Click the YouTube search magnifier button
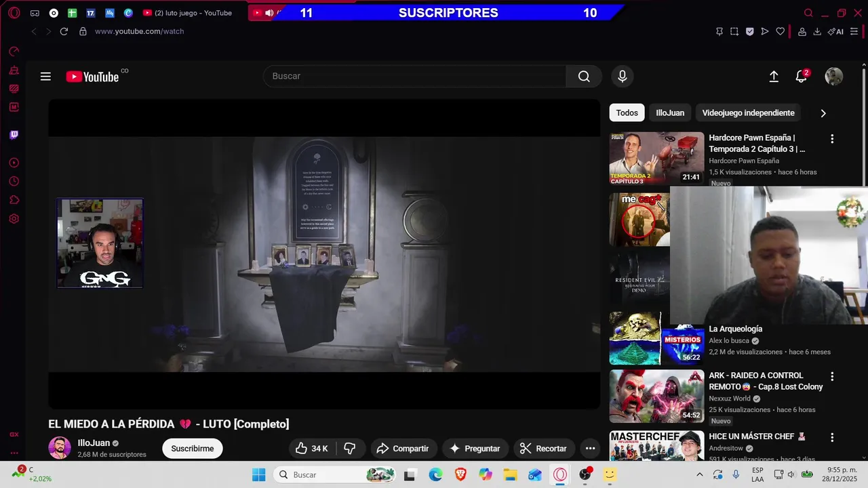This screenshot has height=488, width=868. click(584, 76)
